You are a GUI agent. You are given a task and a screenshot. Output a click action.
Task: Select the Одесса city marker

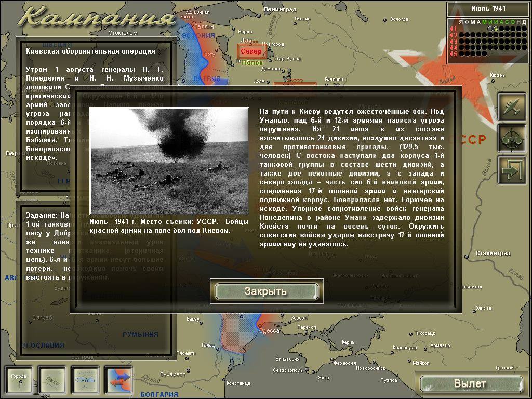(258, 328)
